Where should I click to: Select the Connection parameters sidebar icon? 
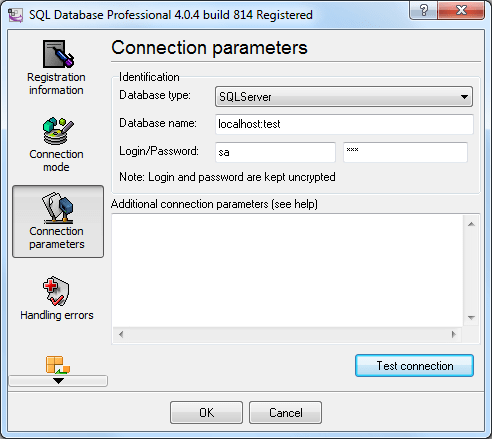pos(58,221)
